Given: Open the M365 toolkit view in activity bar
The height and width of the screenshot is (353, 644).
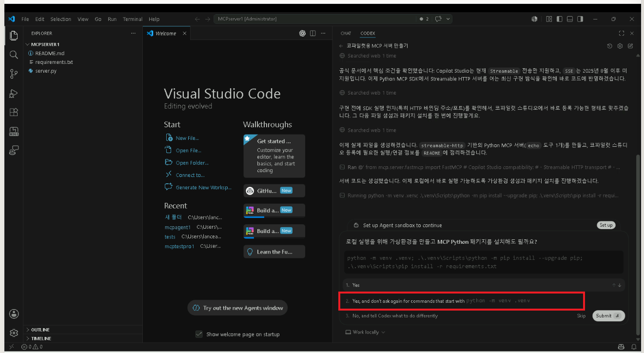Looking at the screenshot, I should pyautogui.click(x=14, y=131).
